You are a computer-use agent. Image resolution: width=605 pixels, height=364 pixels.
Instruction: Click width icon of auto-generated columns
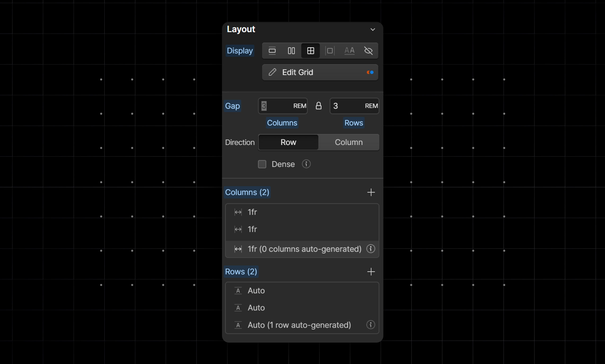238,249
